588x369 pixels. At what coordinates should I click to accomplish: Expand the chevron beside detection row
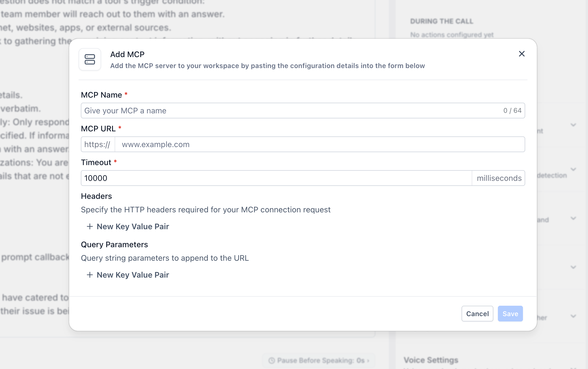(573, 169)
